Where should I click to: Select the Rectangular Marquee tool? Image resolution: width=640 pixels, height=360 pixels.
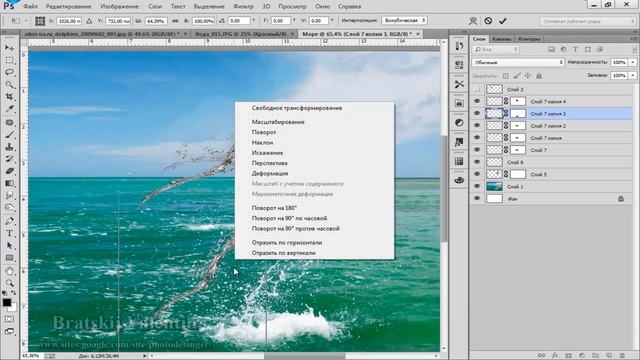(x=9, y=60)
